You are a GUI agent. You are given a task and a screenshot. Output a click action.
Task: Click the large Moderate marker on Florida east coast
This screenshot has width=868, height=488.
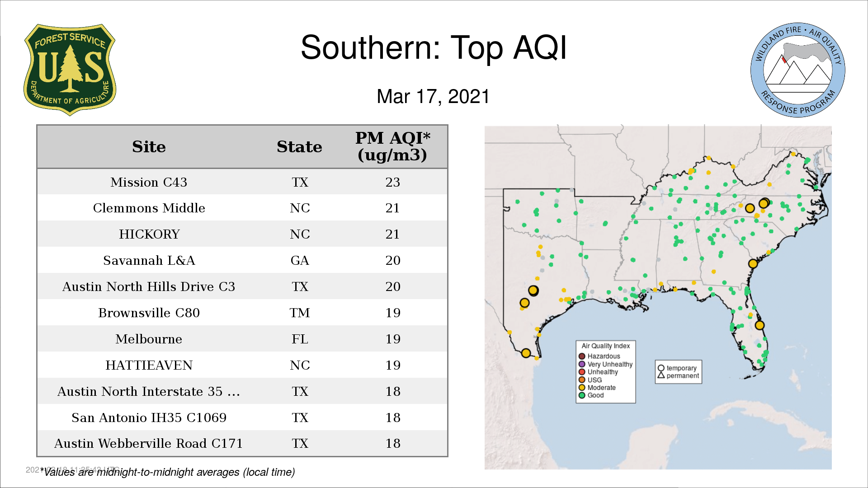(759, 325)
